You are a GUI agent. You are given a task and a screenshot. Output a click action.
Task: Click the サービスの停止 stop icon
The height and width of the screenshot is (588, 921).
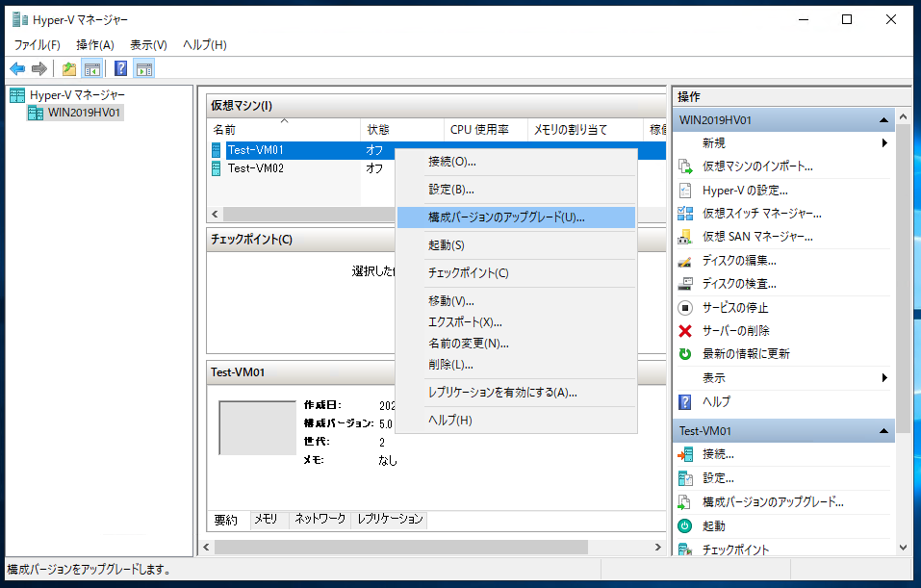(x=685, y=308)
